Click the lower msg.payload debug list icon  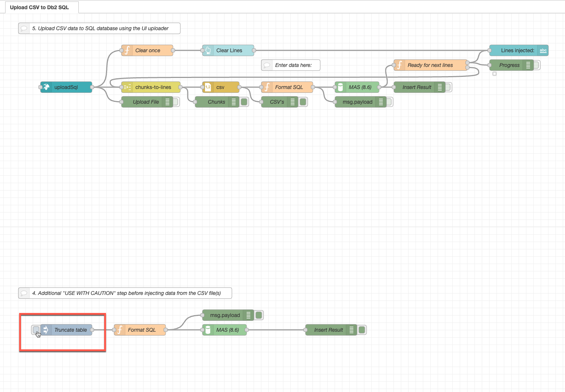[248, 315]
